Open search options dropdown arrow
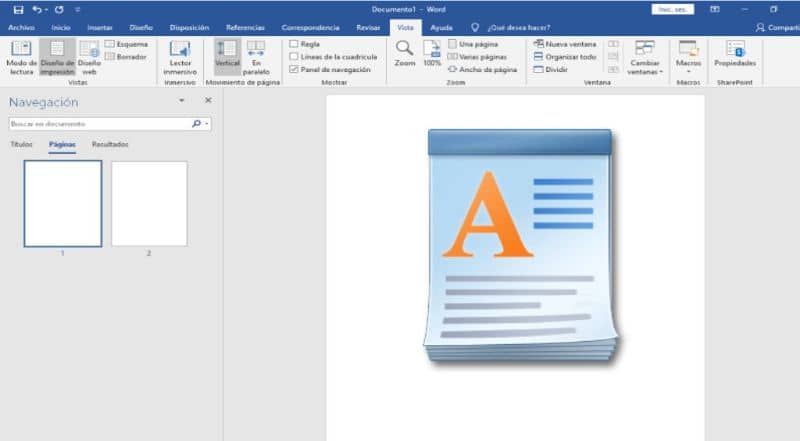800x441 pixels. click(x=207, y=124)
